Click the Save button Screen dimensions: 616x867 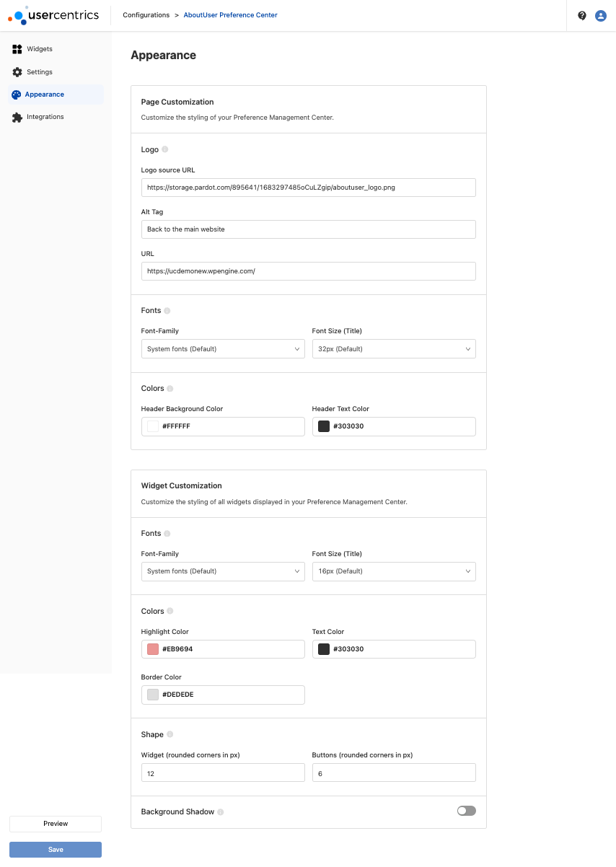[56, 850]
